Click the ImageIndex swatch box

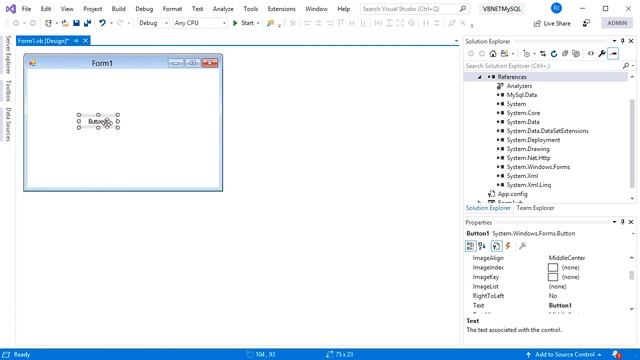pos(553,268)
